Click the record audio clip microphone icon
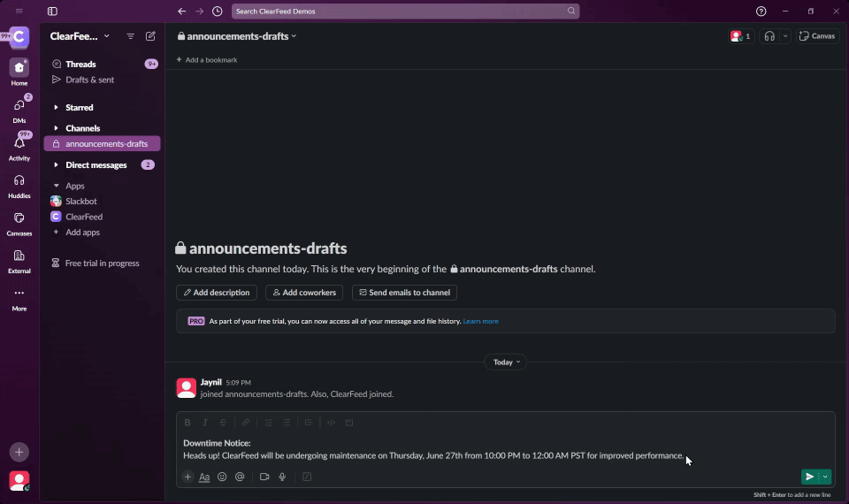This screenshot has width=849, height=504. [282, 477]
